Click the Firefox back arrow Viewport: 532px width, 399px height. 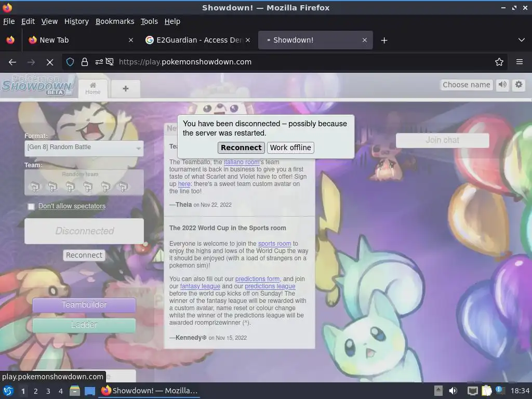click(x=12, y=62)
